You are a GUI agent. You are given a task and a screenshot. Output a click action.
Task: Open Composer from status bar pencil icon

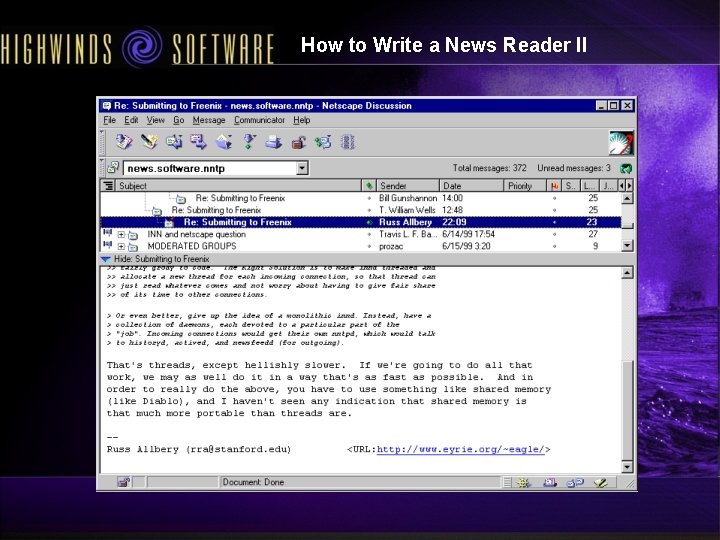click(600, 482)
